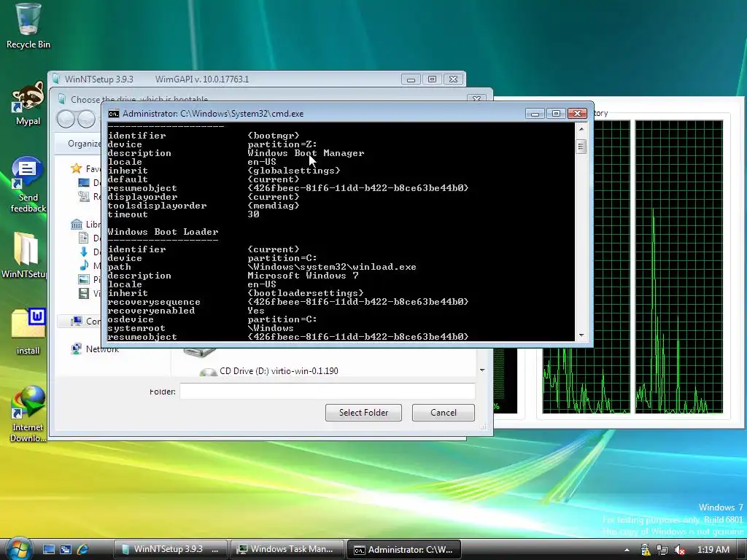This screenshot has width=747, height=560.
Task: Minimize the cmd.exe window
Action: pyautogui.click(x=535, y=113)
